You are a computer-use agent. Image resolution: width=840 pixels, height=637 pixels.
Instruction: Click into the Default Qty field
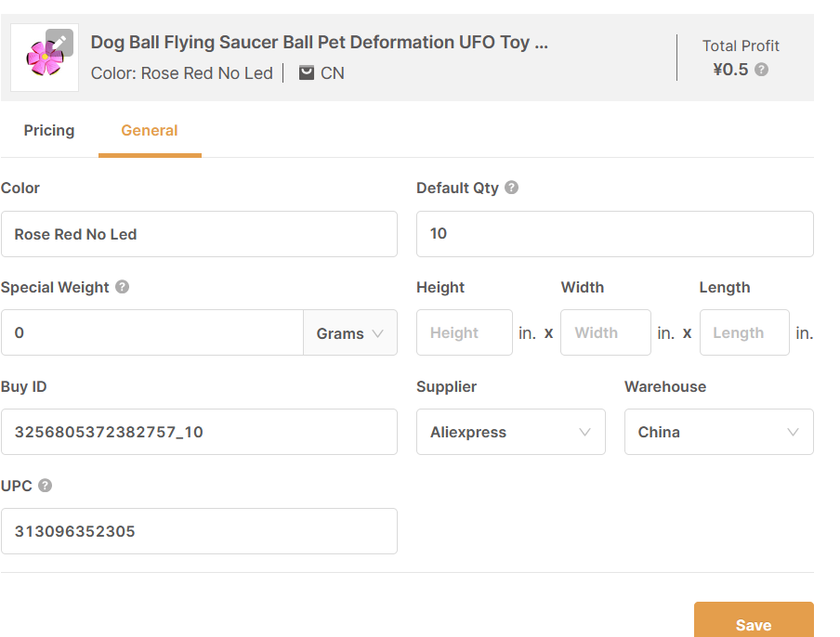(614, 234)
